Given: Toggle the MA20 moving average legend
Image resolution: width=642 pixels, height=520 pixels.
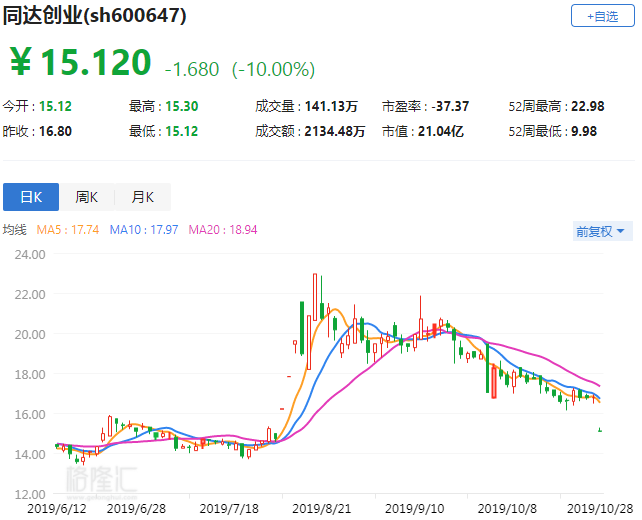Looking at the screenshot, I should pos(223,230).
